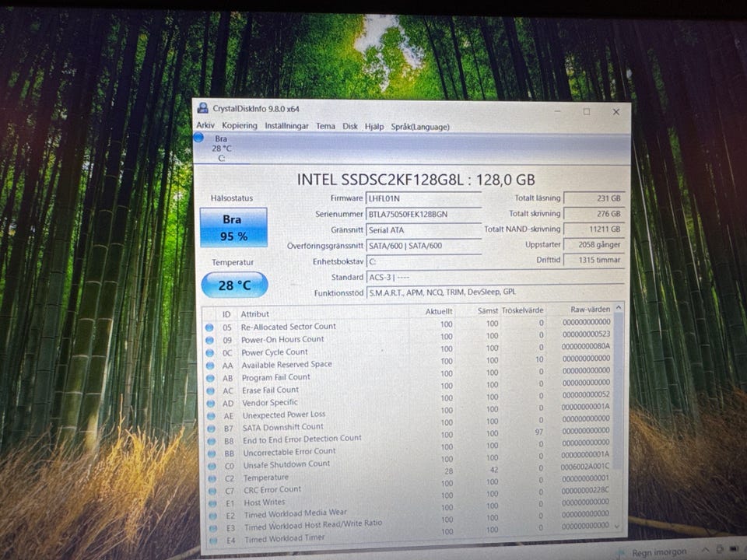Screen dimensions: 747x560
Task: Click the scroll down arrow in attribute list
Action: pos(619,527)
